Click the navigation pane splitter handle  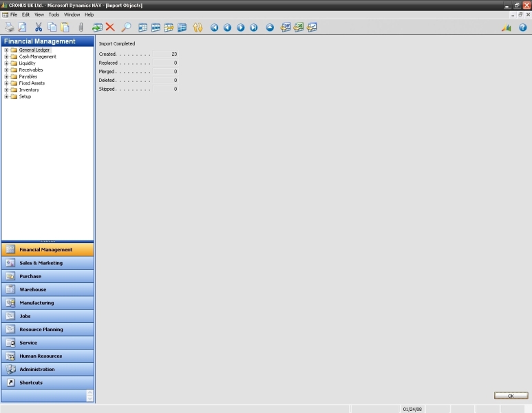47,241
